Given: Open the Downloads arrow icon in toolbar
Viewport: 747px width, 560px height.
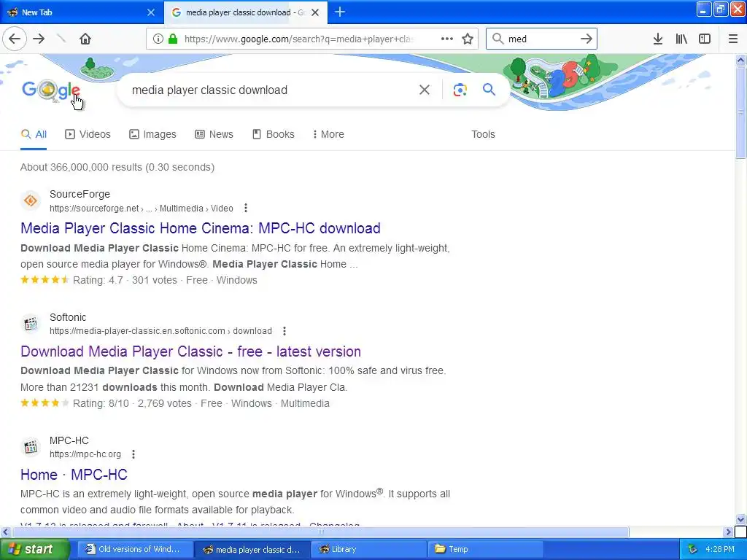Looking at the screenshot, I should coord(658,39).
